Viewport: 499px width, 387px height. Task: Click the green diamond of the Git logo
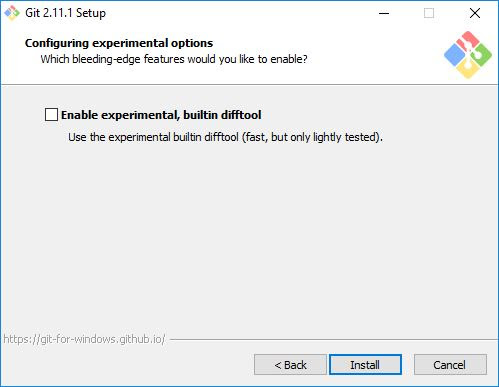[481, 55]
